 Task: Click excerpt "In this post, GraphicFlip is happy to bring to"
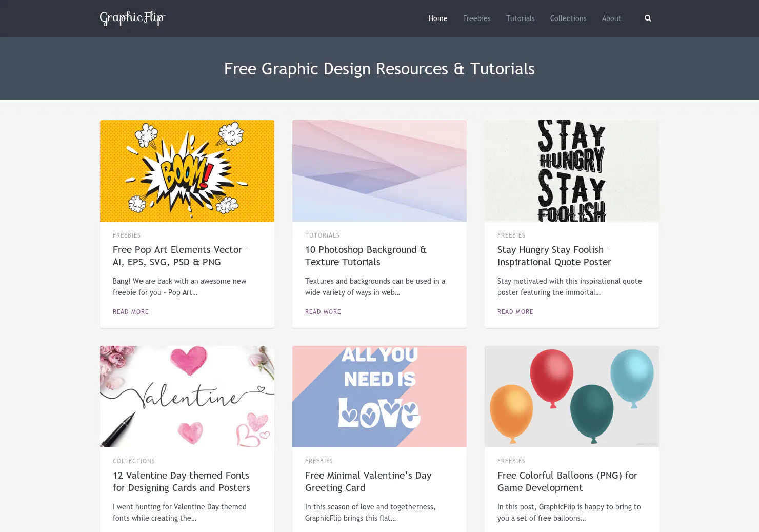point(569,507)
